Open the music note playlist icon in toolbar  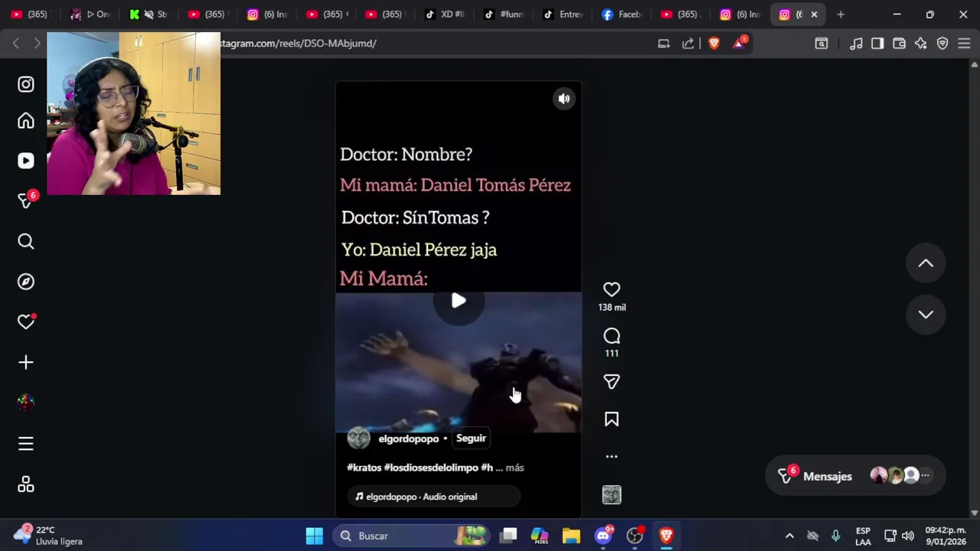click(856, 44)
